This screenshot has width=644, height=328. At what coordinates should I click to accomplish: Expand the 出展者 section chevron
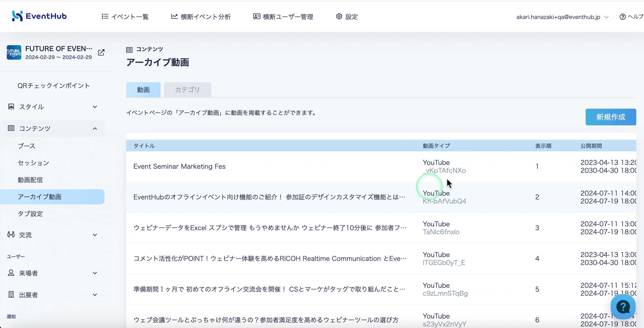click(95, 295)
